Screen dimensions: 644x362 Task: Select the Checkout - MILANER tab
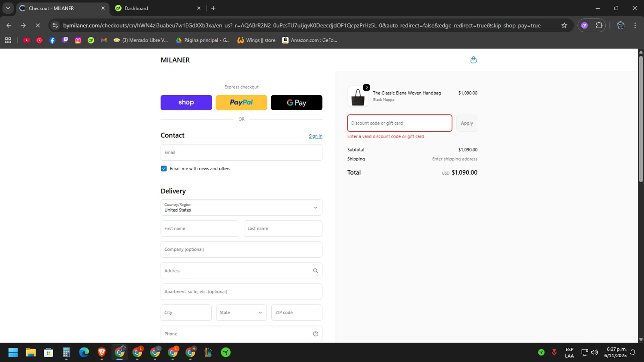[x=62, y=8]
